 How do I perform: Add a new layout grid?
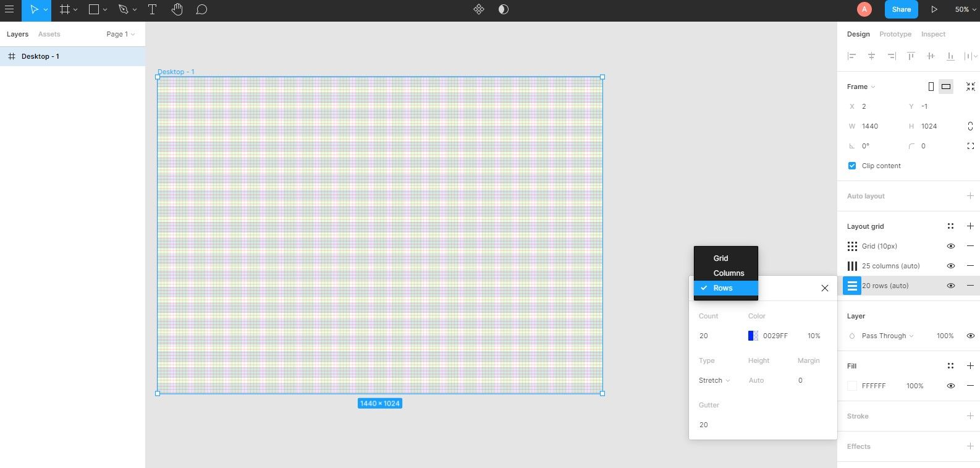click(970, 226)
